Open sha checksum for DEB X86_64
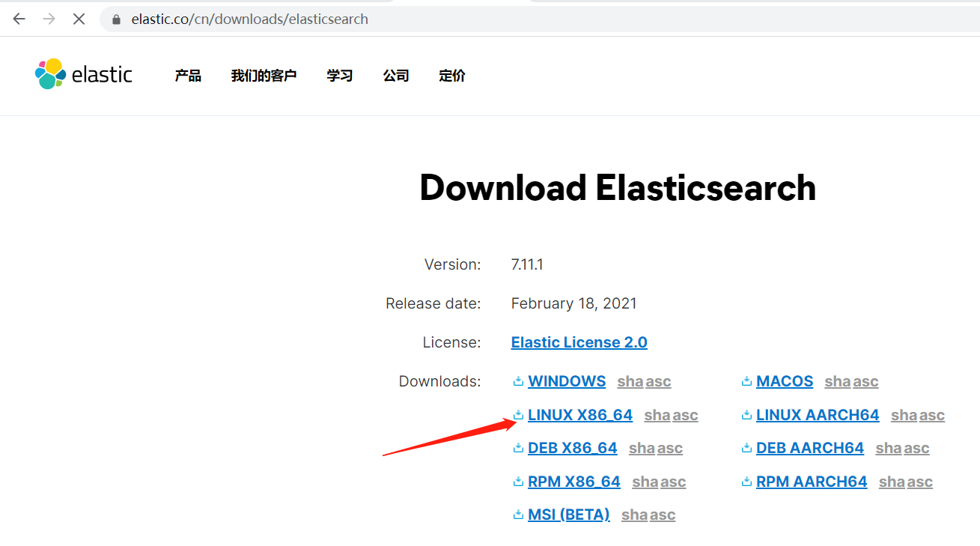This screenshot has height=546, width=980. [x=642, y=449]
